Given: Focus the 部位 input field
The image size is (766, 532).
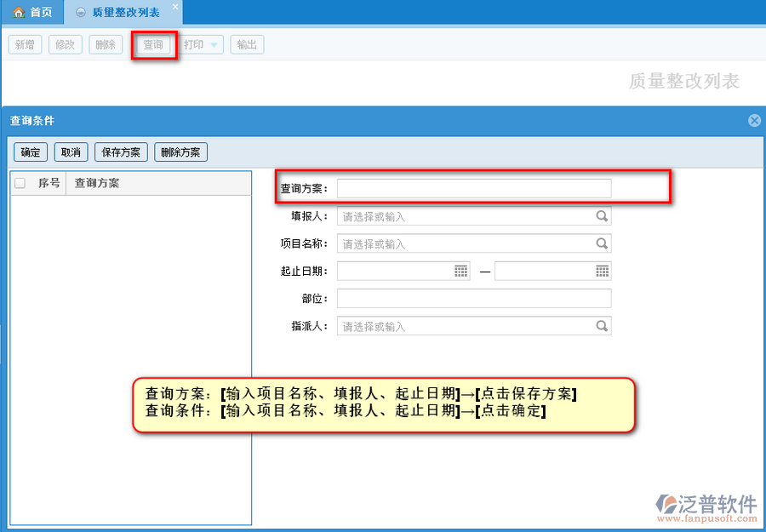Looking at the screenshot, I should point(474,299).
